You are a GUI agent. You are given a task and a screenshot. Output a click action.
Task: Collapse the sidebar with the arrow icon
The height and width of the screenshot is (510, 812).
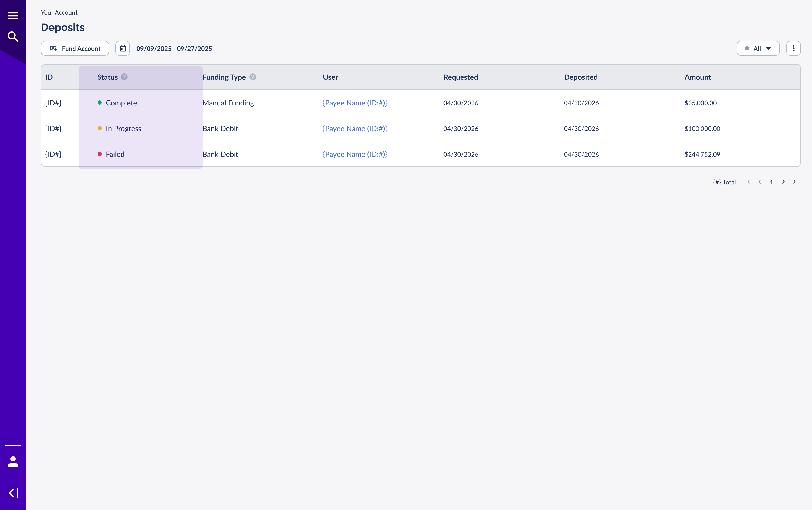(13, 493)
